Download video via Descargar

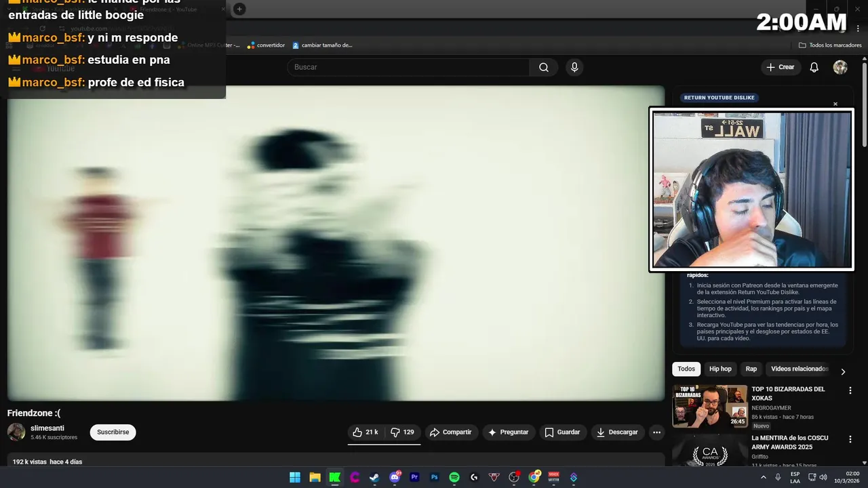click(x=617, y=432)
